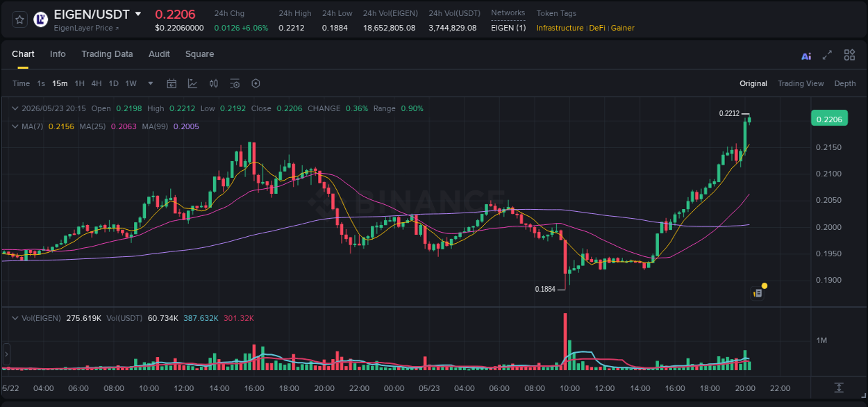The height and width of the screenshot is (407, 868).
Task: Collapse the OHLC info row chevron
Action: (x=15, y=108)
